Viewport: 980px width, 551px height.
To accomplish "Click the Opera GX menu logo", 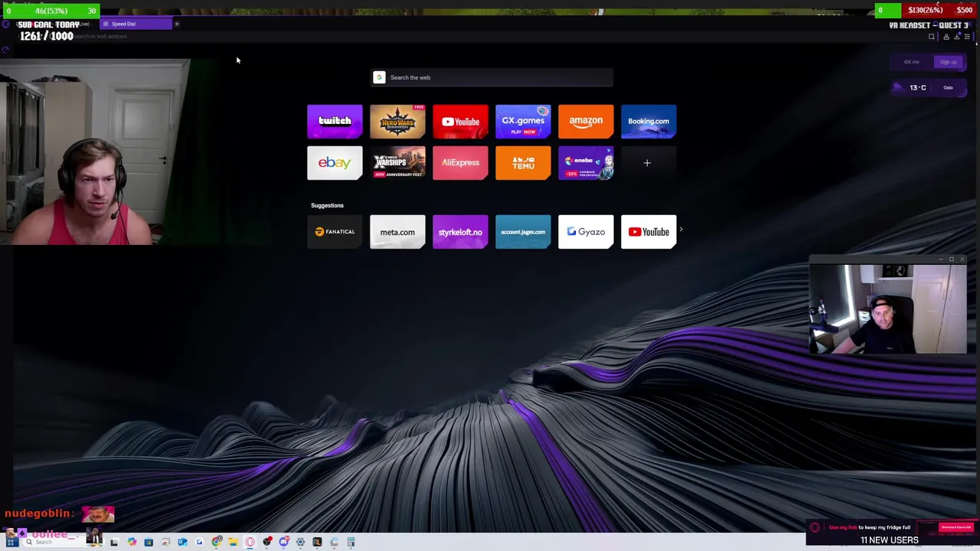I will 6,24.
